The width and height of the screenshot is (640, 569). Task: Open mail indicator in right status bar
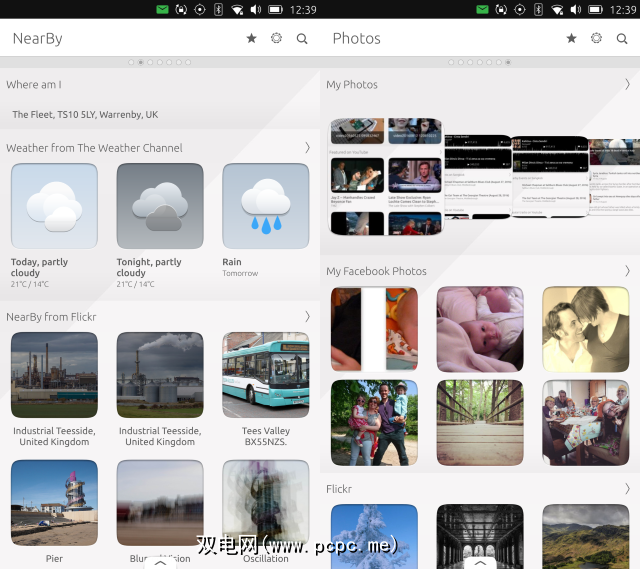tap(482, 9)
